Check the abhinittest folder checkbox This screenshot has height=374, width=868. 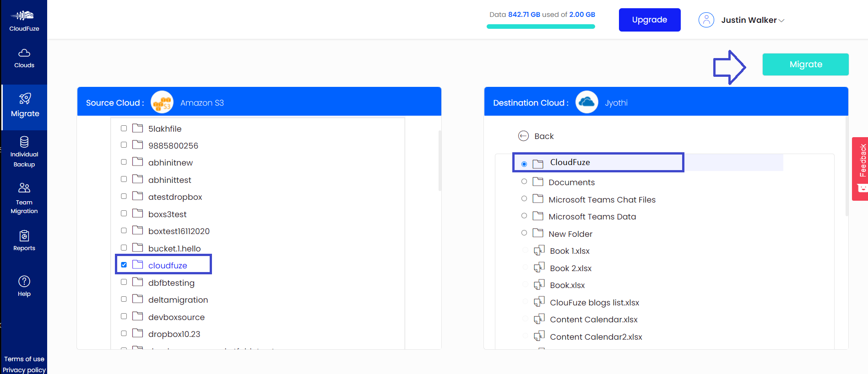(x=124, y=179)
